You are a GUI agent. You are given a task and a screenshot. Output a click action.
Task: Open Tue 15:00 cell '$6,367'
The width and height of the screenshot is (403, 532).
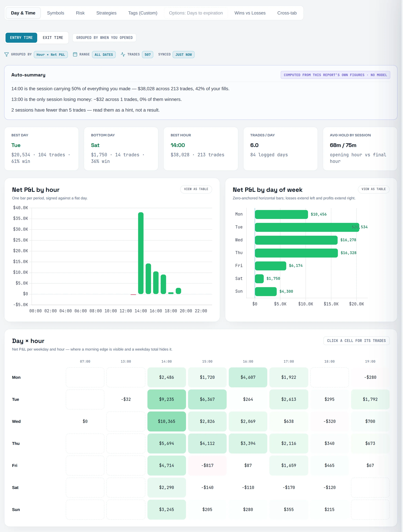pos(207,399)
